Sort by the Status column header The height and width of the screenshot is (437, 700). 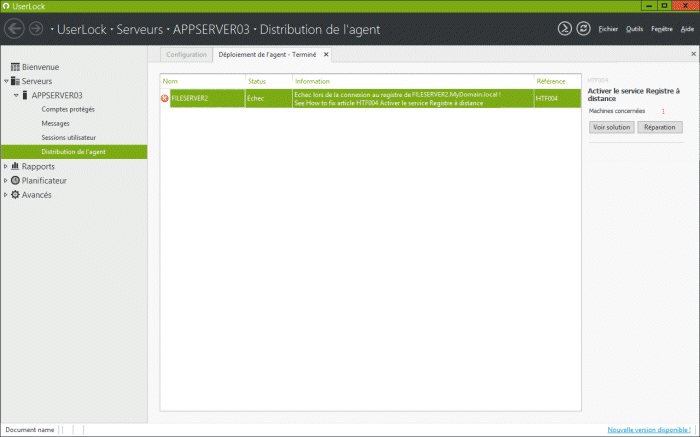(269, 81)
